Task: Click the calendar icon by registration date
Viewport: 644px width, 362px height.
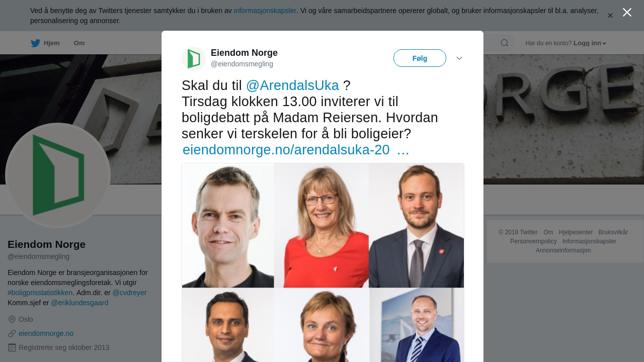Action: point(12,347)
